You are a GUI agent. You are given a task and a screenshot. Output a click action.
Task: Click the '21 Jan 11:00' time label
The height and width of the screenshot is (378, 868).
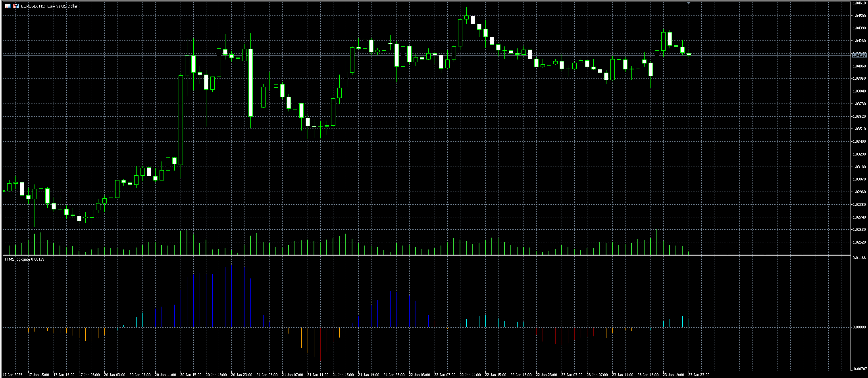[x=318, y=375]
